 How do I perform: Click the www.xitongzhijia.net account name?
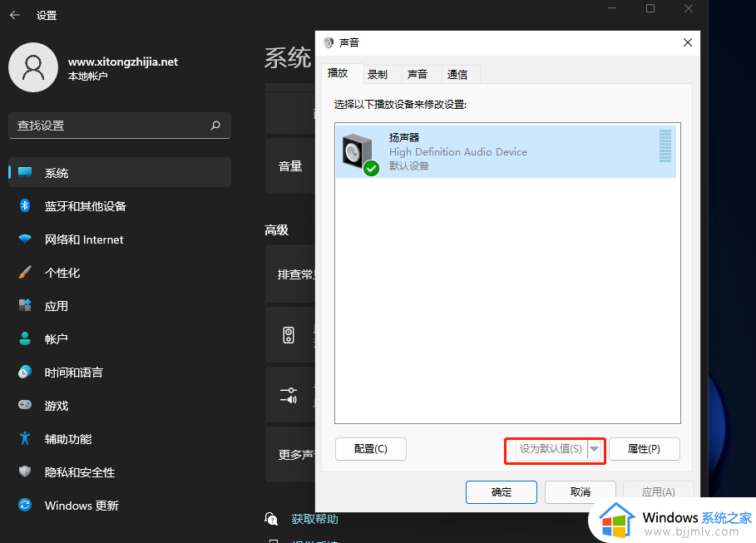click(123, 62)
